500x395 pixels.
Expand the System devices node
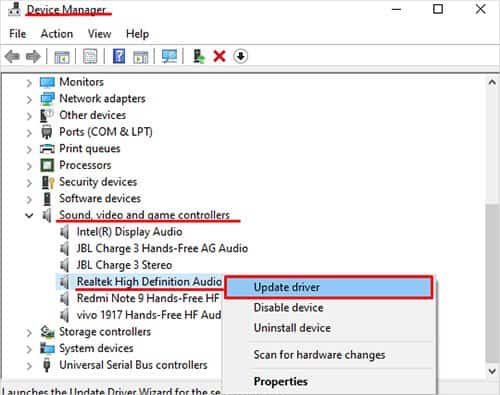click(29, 349)
